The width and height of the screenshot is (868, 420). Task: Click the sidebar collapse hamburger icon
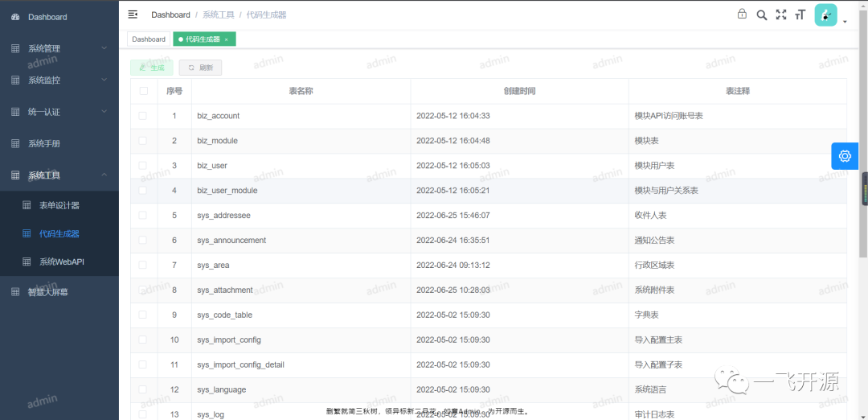[x=133, y=14]
